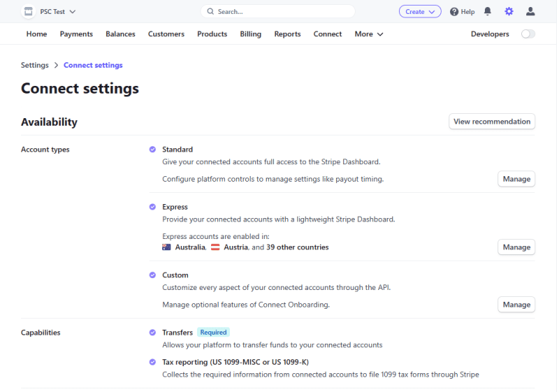Click the PSC Test store icon
The image size is (559, 392).
point(28,11)
